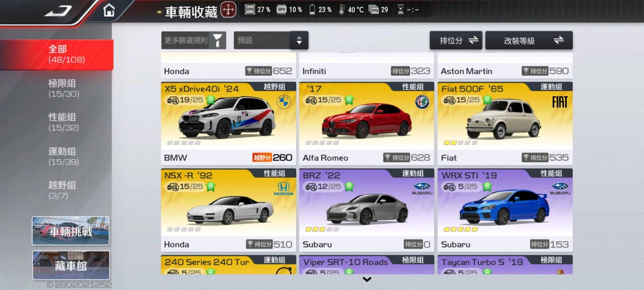The height and width of the screenshot is (290, 644).
Task: Click the back arrow logo button
Action: click(x=58, y=11)
